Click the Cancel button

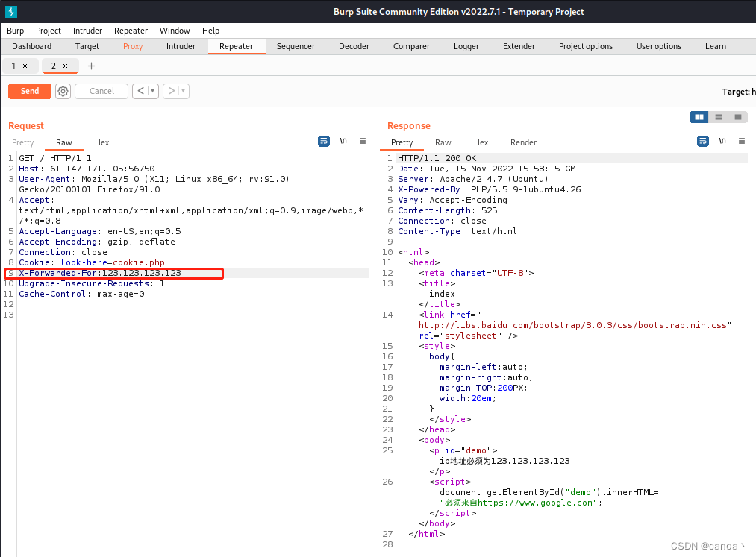pos(101,91)
